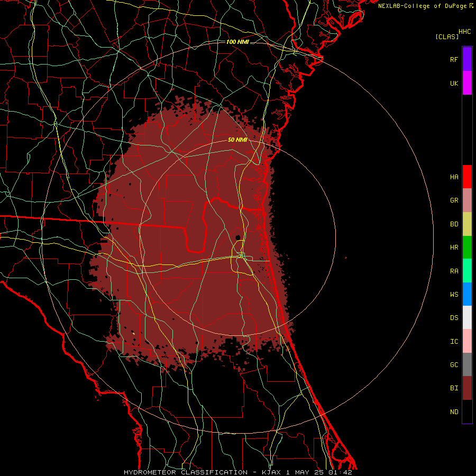This screenshot has height=476, width=476.
Task: Click the RF legend label
Action: pyautogui.click(x=454, y=59)
